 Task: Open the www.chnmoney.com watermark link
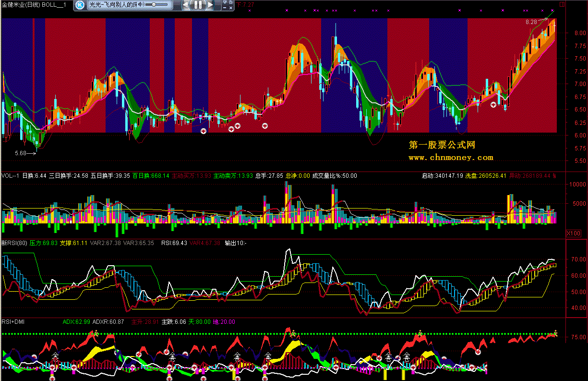click(451, 158)
